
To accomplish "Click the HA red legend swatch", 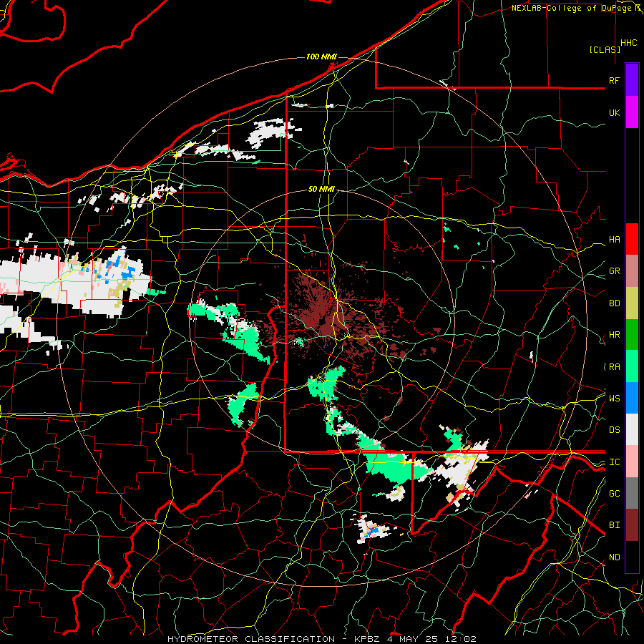I will pos(632,239).
